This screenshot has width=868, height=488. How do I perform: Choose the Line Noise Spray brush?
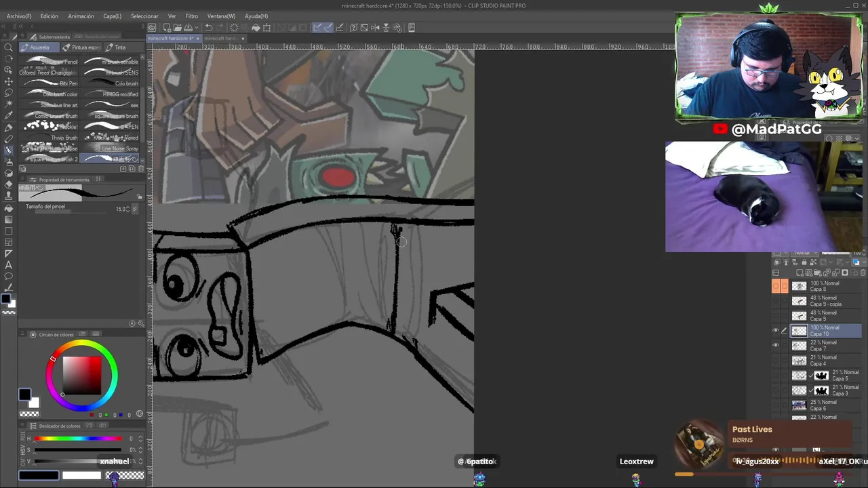pyautogui.click(x=109, y=148)
